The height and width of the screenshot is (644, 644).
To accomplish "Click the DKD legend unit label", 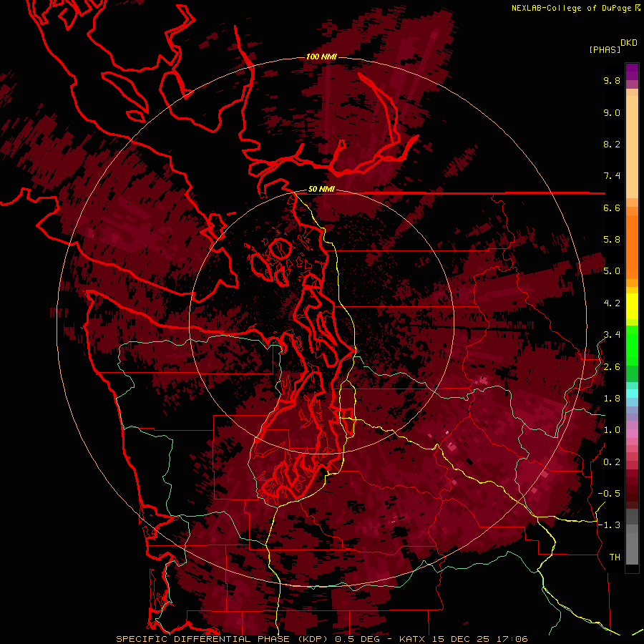I will [x=629, y=43].
